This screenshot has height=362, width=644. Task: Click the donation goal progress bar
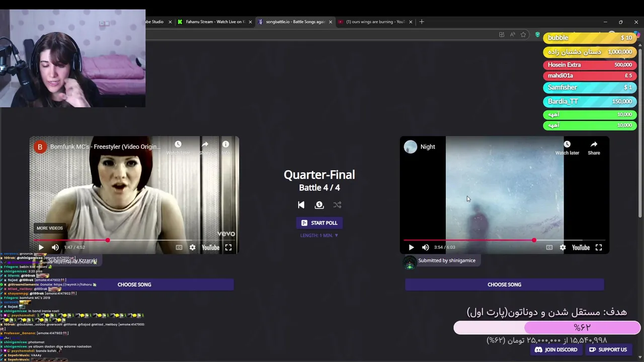coord(547,328)
